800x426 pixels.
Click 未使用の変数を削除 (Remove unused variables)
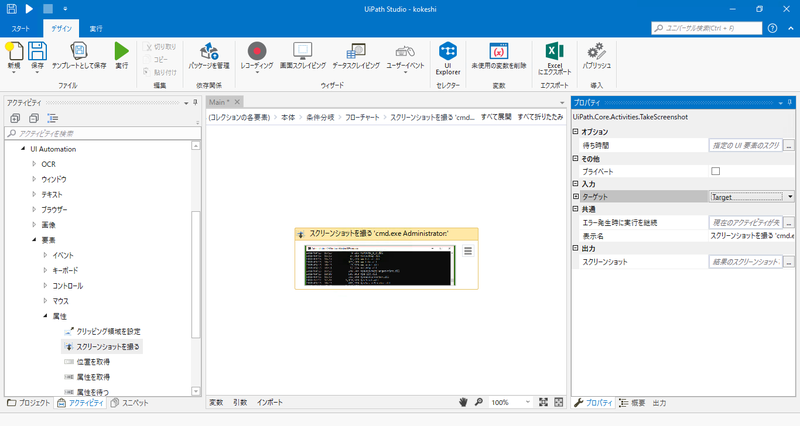[x=498, y=56]
